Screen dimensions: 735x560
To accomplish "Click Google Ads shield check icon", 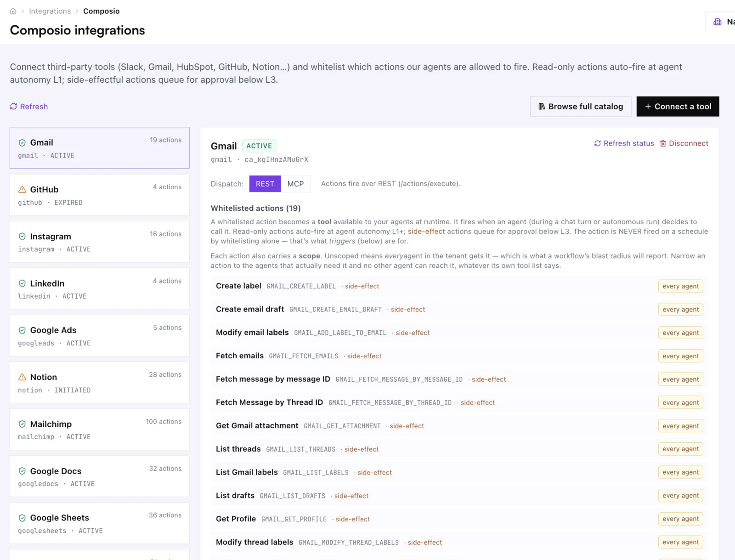I will coord(22,330).
